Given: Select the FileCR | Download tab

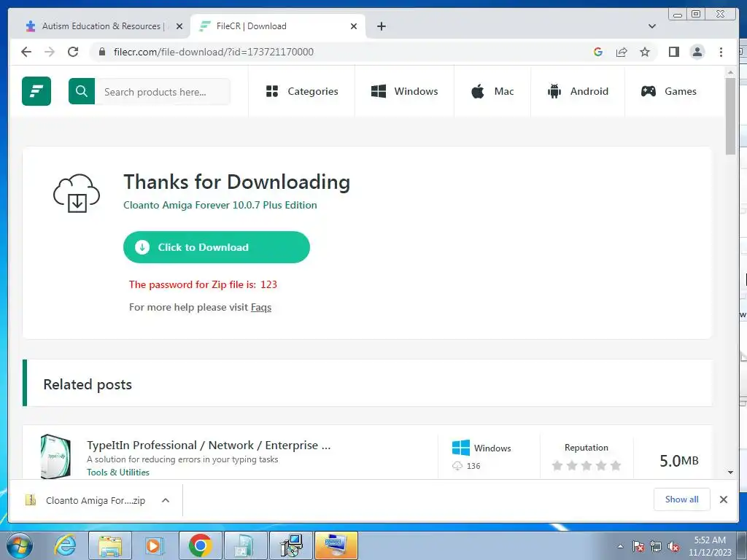Looking at the screenshot, I should (278, 26).
